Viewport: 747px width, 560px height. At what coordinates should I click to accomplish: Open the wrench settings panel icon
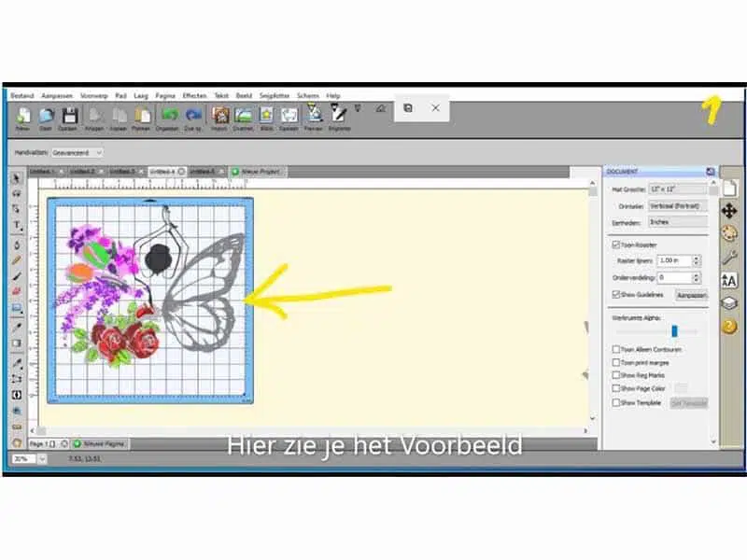tap(729, 258)
